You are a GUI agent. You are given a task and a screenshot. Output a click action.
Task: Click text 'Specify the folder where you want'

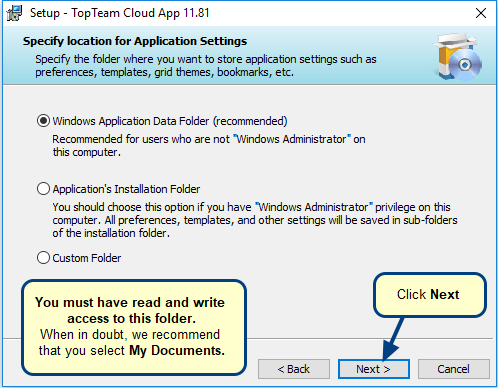(119, 59)
